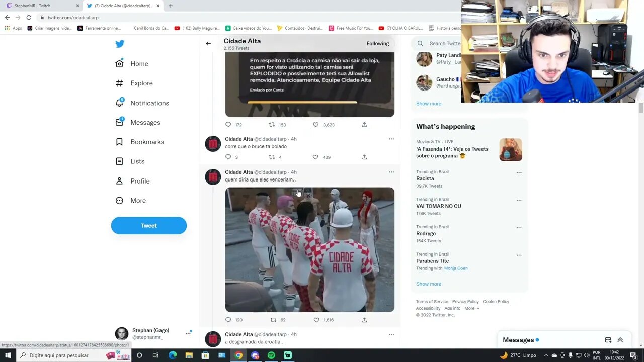Open options for the Racista trend
644x362 pixels.
point(519,173)
